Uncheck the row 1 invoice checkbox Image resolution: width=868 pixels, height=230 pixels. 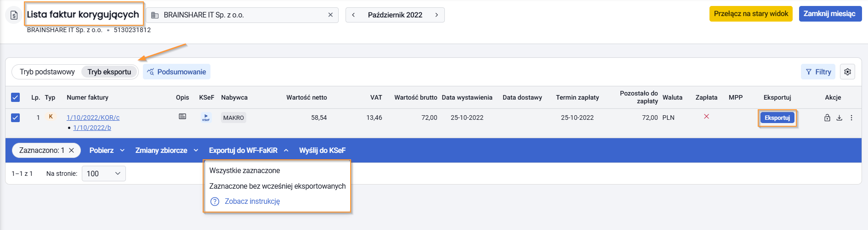(15, 118)
